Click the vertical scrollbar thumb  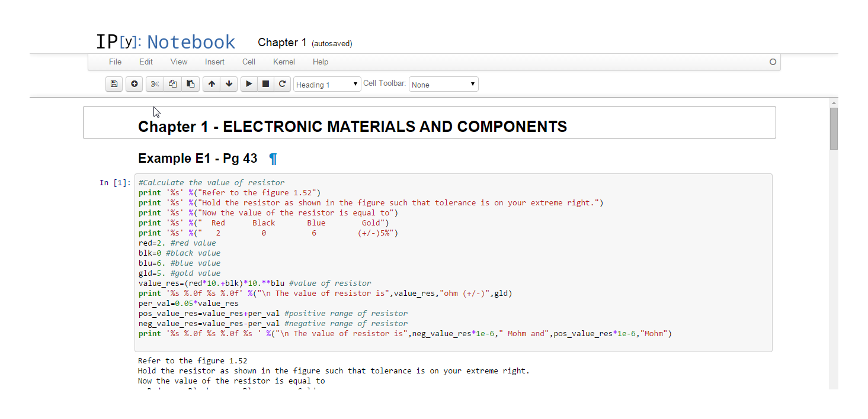pos(834,128)
